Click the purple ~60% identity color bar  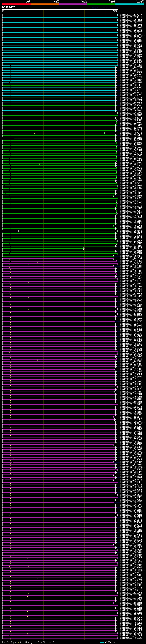click(73, 4)
